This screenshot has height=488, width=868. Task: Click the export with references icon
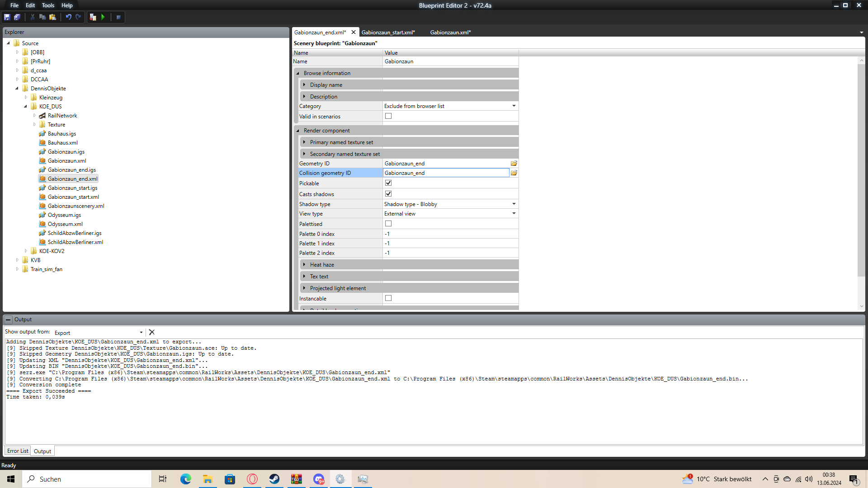(93, 17)
